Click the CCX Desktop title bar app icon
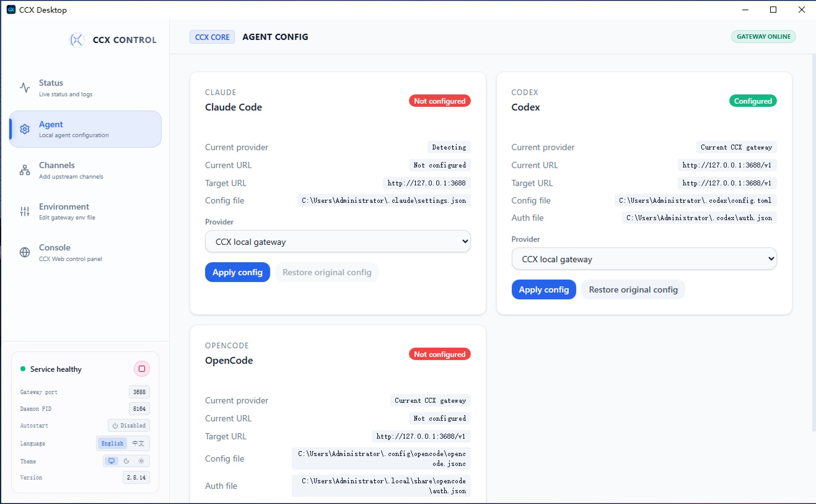 [11, 10]
